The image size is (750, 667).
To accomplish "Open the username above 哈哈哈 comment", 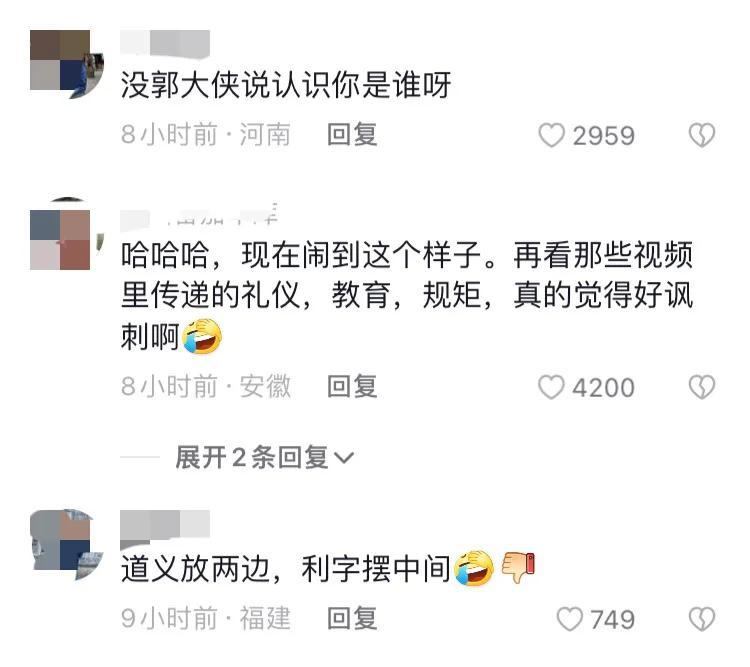I will (199, 214).
